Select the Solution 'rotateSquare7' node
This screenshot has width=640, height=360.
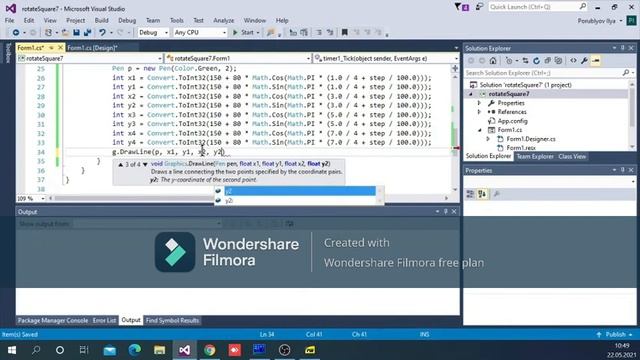tap(525, 85)
